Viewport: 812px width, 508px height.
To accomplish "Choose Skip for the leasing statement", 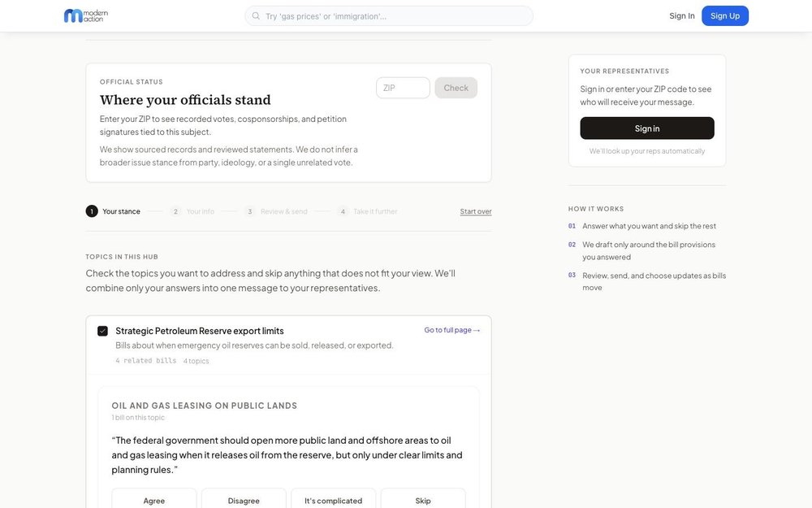I will tap(422, 499).
